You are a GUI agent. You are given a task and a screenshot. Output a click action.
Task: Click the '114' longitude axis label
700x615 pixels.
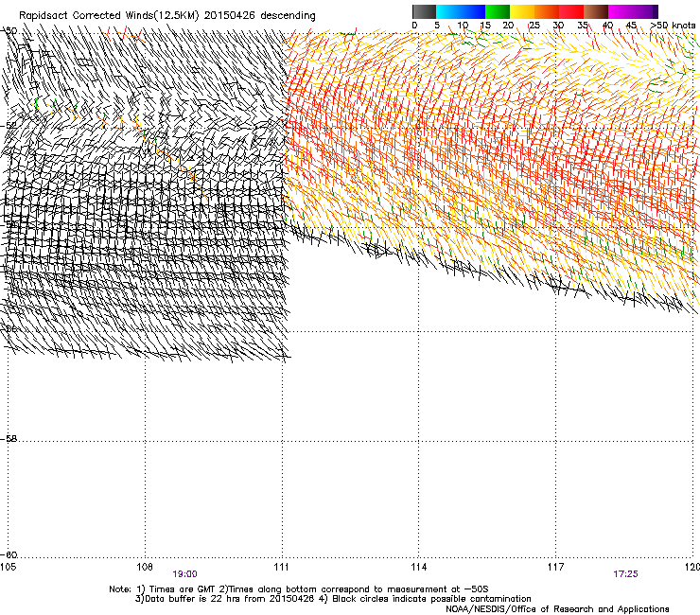tap(419, 567)
